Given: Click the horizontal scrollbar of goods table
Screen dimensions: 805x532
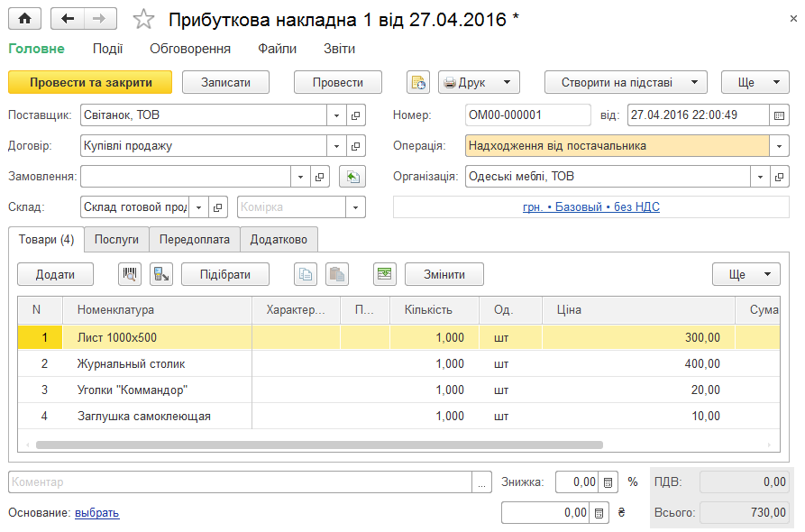Looking at the screenshot, I should 319,445.
